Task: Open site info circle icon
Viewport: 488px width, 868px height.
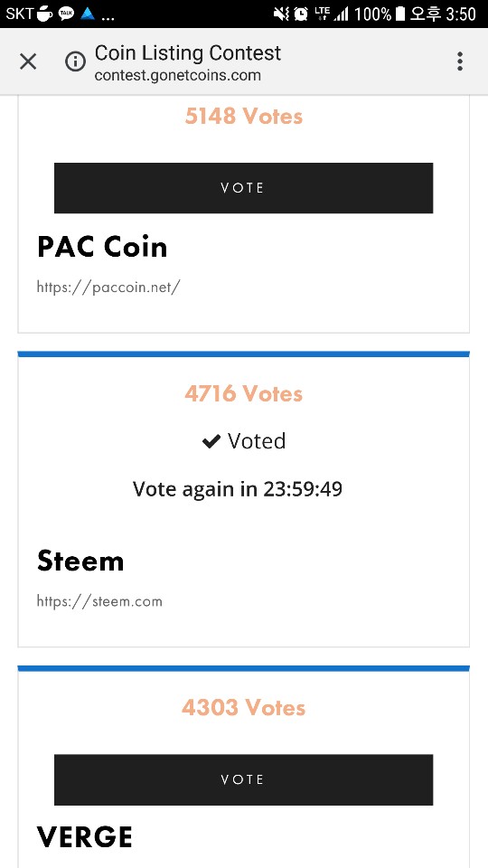Action: 75,61
